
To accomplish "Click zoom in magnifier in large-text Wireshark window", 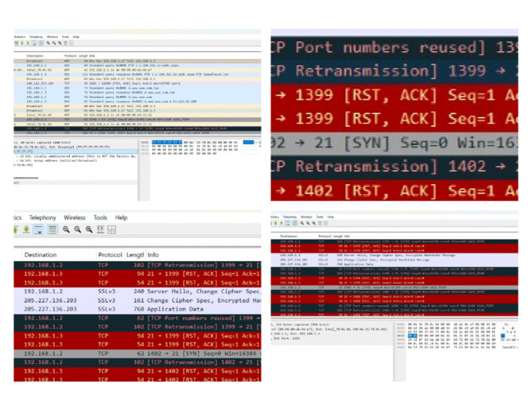I will [x=66, y=230].
